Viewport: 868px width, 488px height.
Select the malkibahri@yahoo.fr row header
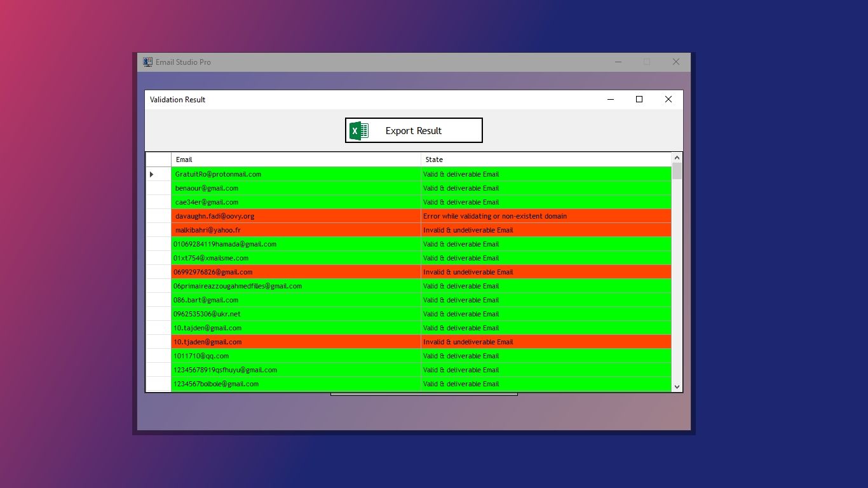(x=158, y=230)
